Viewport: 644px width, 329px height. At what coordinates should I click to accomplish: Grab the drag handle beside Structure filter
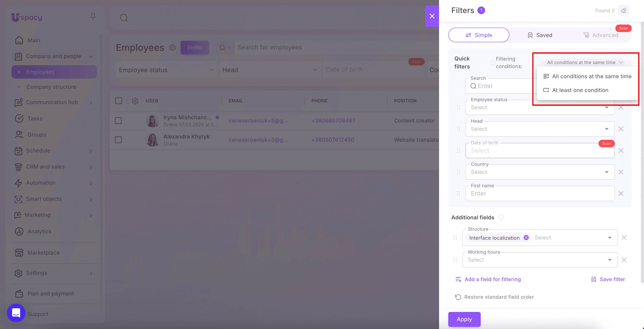(455, 238)
